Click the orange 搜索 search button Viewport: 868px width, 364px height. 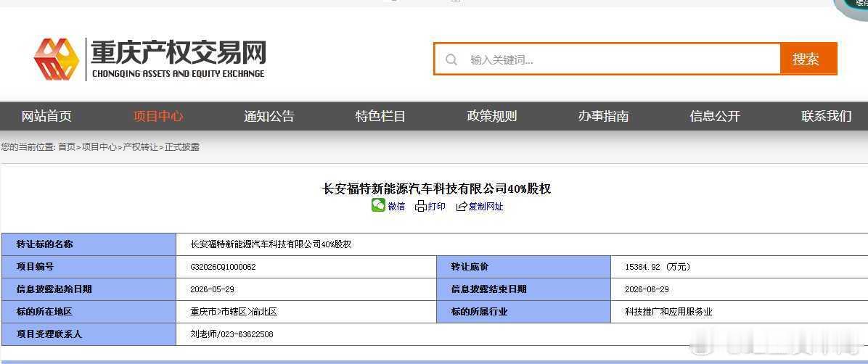click(808, 59)
